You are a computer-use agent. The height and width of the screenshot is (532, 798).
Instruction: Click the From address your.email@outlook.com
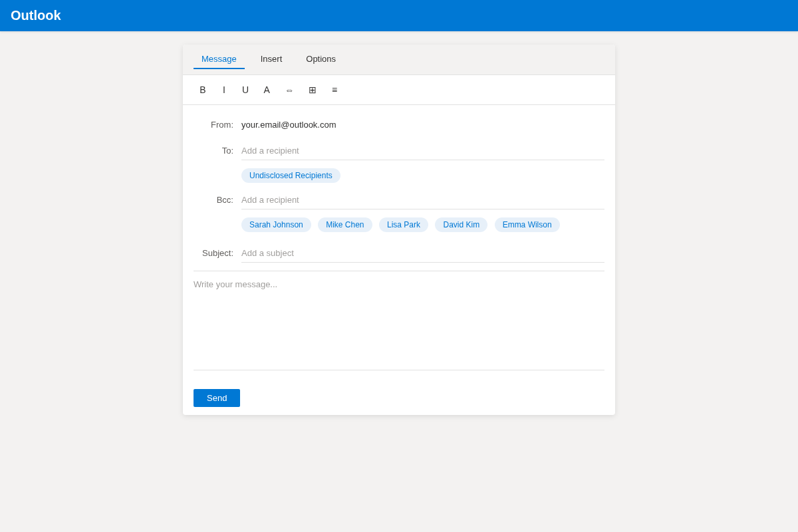click(x=289, y=124)
